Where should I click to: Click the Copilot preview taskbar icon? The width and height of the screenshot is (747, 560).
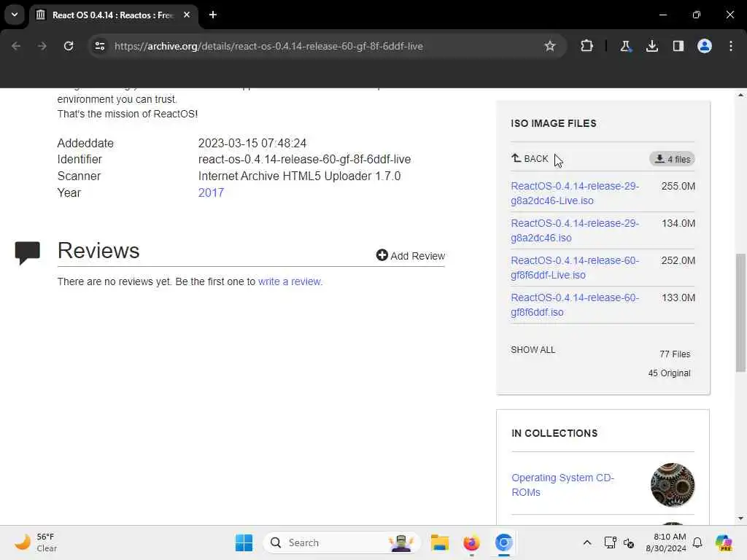point(724,542)
